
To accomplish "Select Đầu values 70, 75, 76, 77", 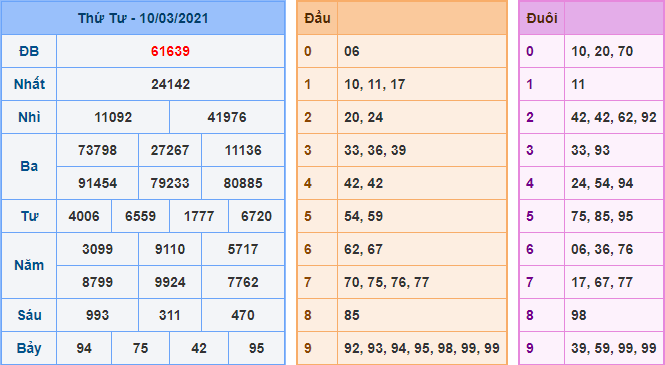I will click(386, 282).
